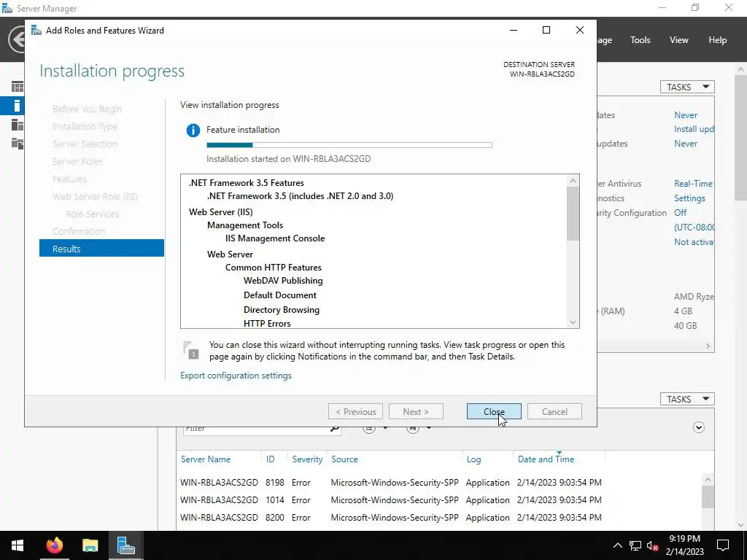Open Firefox from the taskbar
Image resolution: width=747 pixels, height=560 pixels.
point(54,545)
